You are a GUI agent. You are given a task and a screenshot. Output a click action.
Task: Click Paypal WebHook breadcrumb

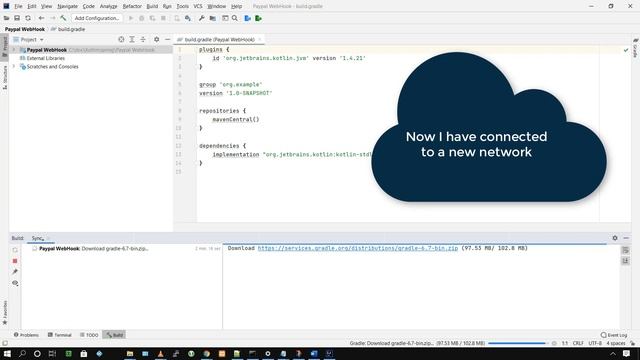24,29
